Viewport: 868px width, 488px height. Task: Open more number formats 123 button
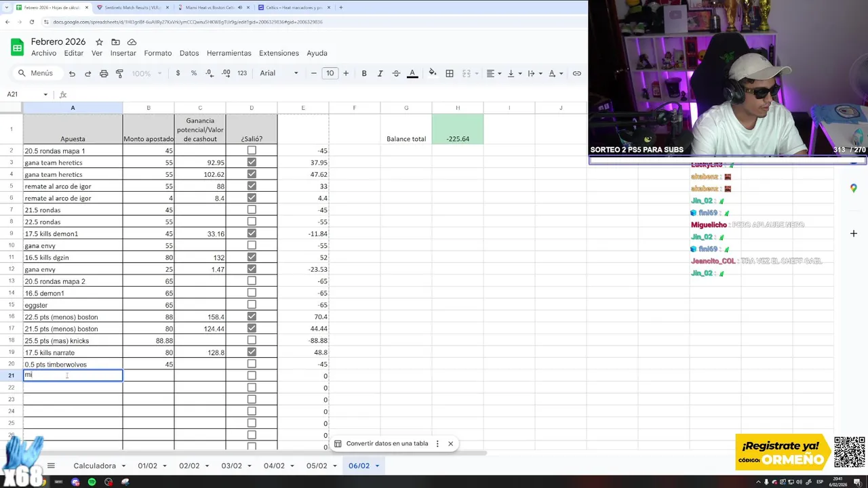point(242,73)
